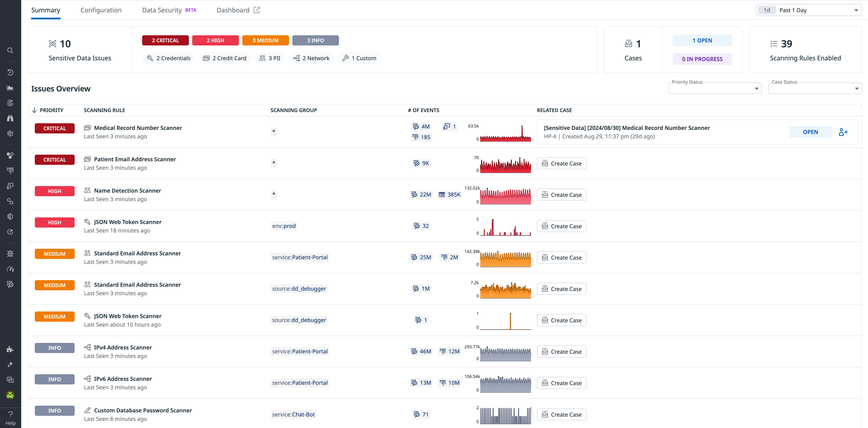Click the bug icon in the sidebar
The image size is (868, 428).
(10, 254)
